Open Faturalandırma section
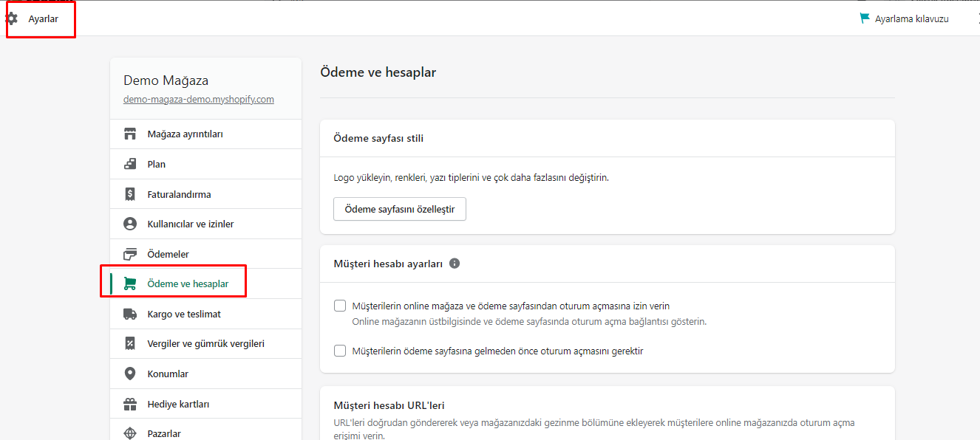The height and width of the screenshot is (440, 980). 205,194
